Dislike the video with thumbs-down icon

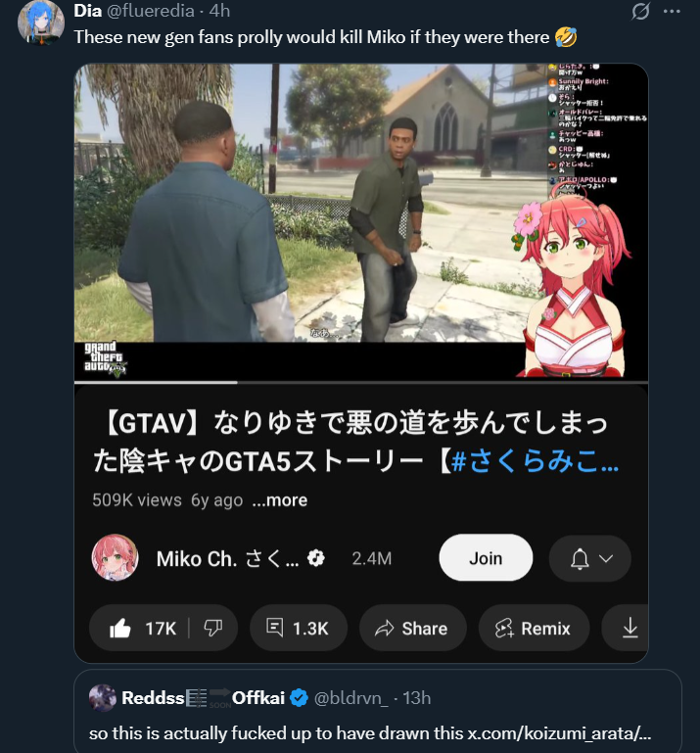pyautogui.click(x=212, y=628)
